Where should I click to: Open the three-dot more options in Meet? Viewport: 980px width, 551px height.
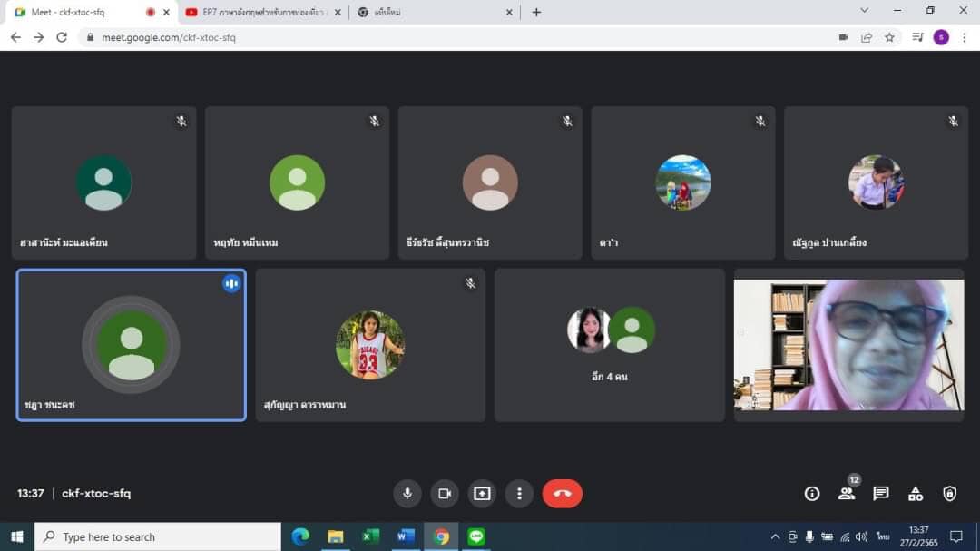tap(519, 494)
